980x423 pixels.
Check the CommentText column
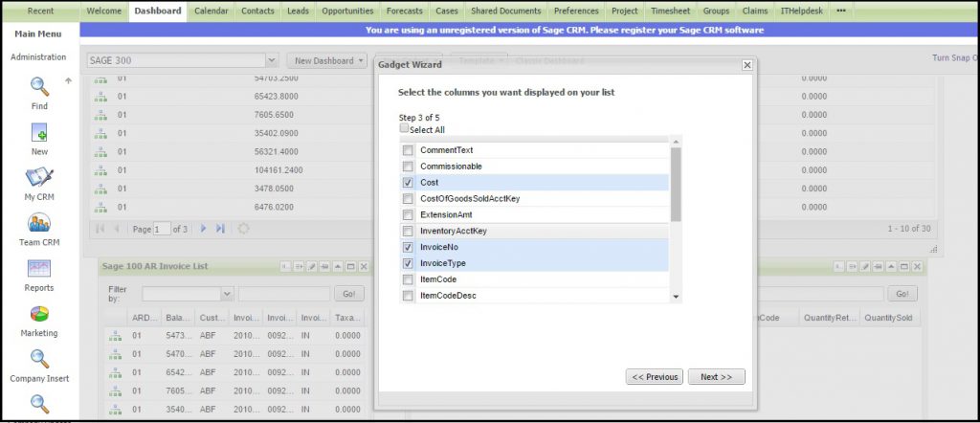(x=408, y=150)
